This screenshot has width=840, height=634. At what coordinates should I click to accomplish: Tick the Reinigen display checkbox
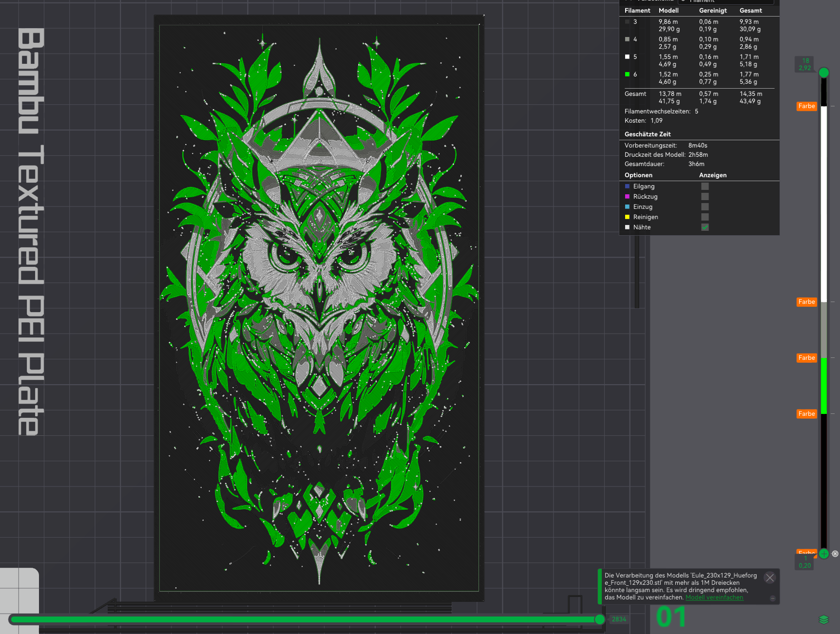pyautogui.click(x=705, y=217)
